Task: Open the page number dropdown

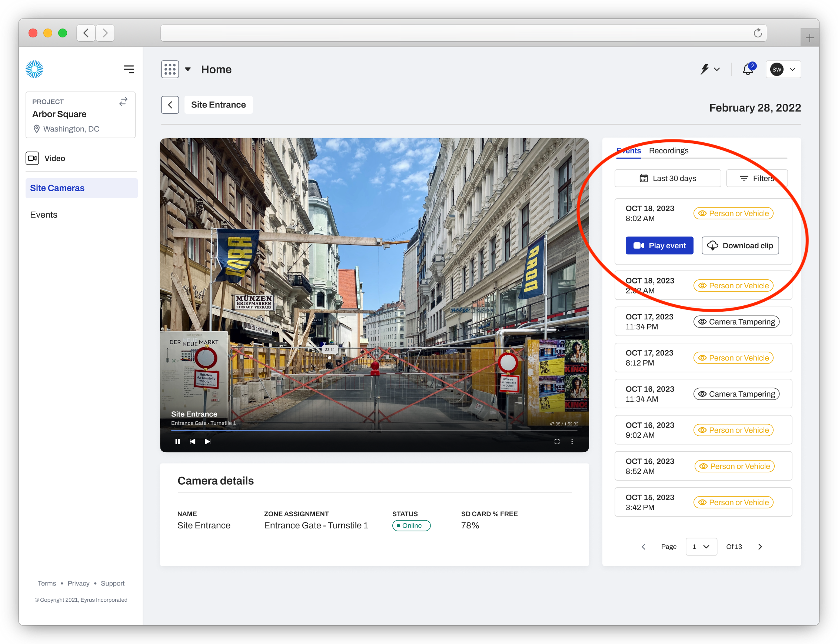Action: [701, 547]
